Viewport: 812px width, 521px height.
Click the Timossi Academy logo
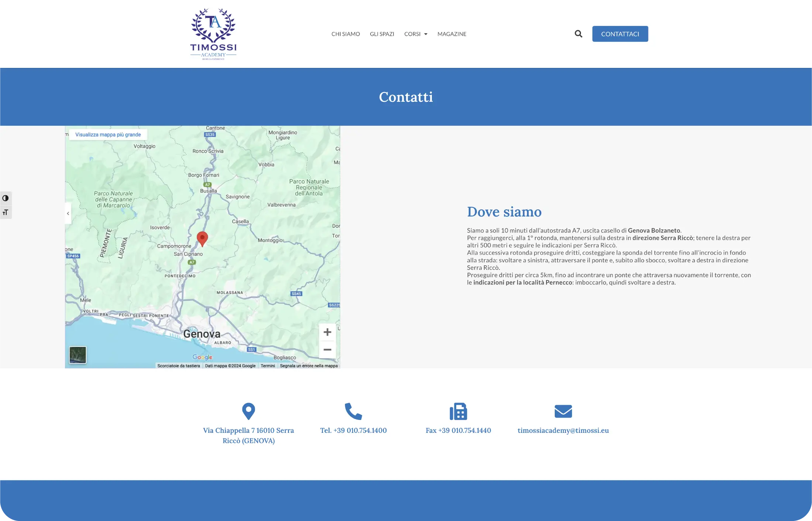[x=213, y=34]
